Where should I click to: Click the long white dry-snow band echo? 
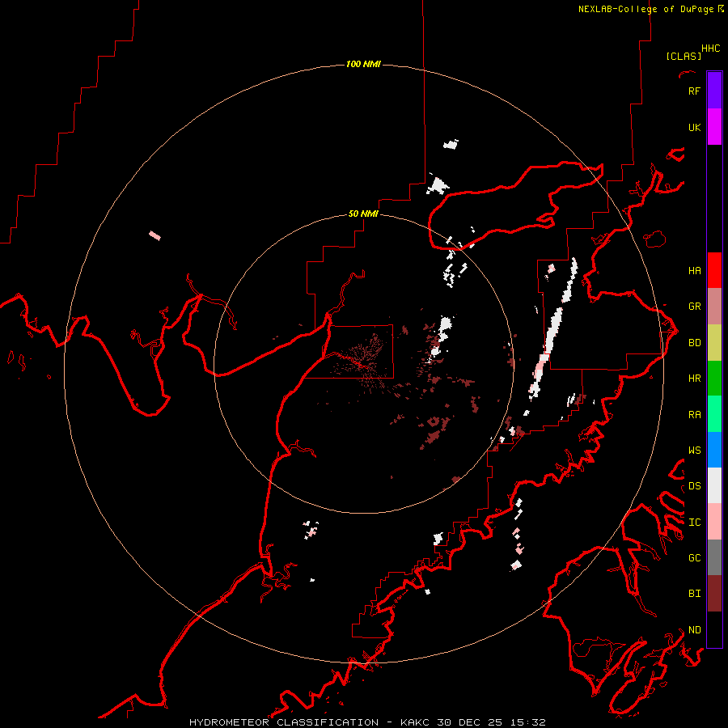point(553,331)
